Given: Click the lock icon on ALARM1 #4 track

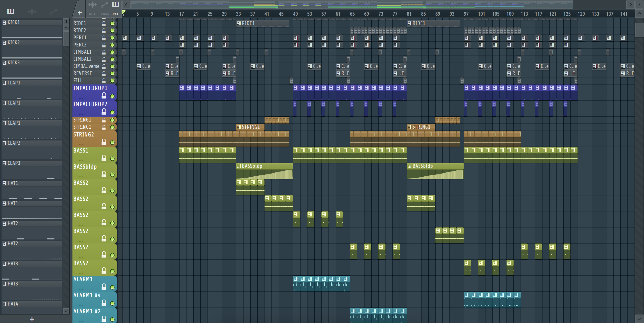Looking at the screenshot, I should click(x=104, y=303).
